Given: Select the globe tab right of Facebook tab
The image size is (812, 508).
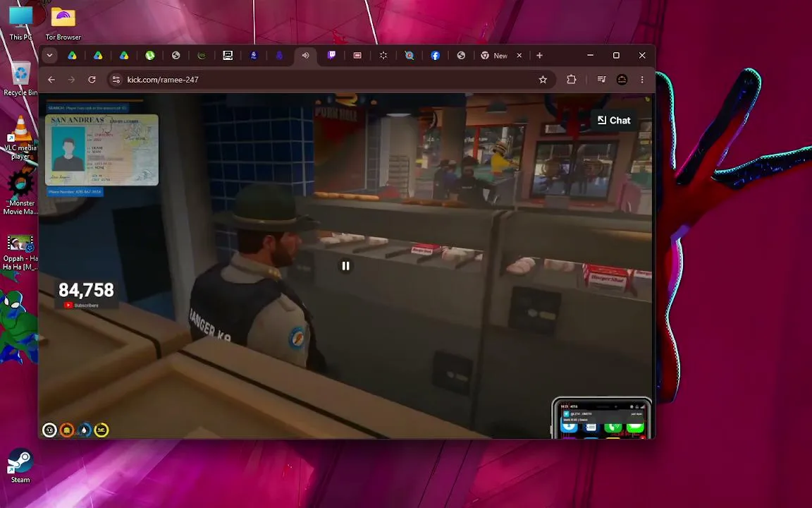Looking at the screenshot, I should pyautogui.click(x=461, y=56).
